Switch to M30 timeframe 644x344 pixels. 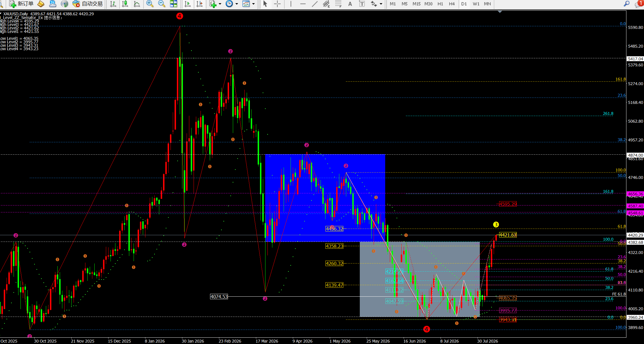428,4
